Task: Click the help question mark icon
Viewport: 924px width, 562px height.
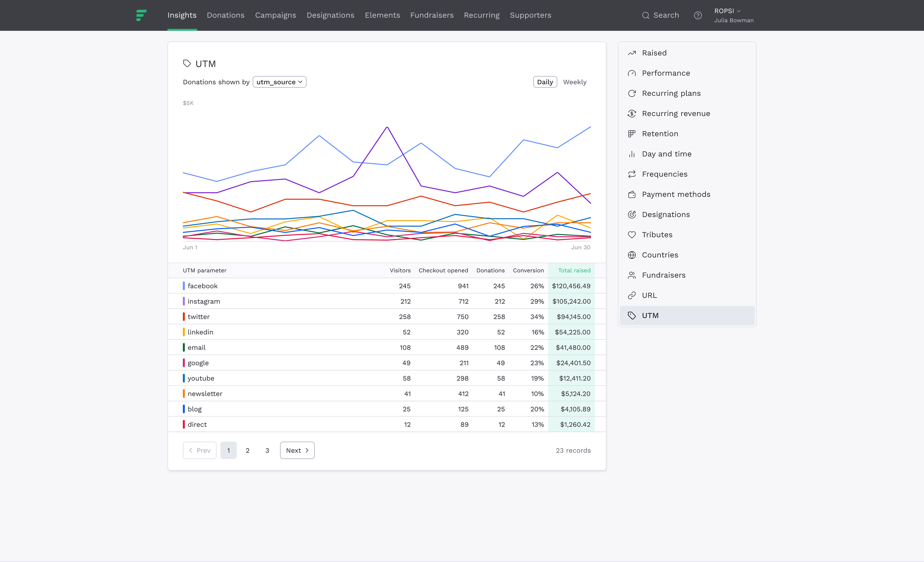Action: point(698,16)
